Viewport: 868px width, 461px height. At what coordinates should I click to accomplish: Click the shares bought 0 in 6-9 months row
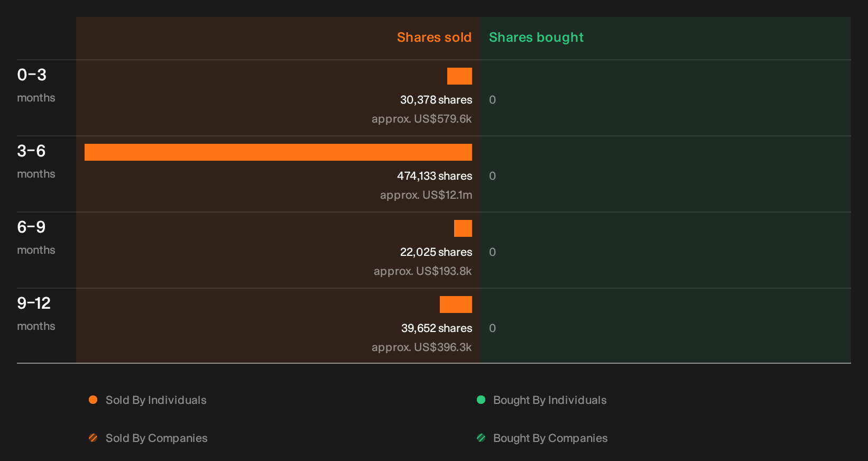(493, 252)
